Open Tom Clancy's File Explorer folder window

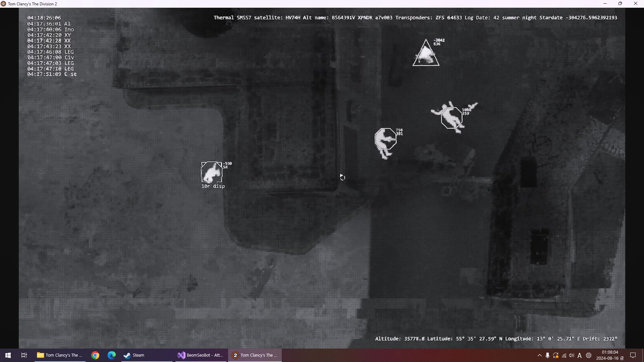pos(60,355)
